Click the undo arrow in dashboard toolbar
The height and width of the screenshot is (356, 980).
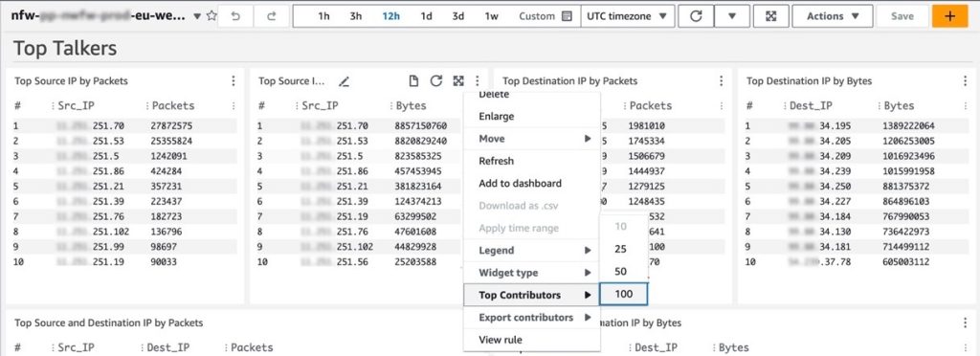[x=235, y=16]
